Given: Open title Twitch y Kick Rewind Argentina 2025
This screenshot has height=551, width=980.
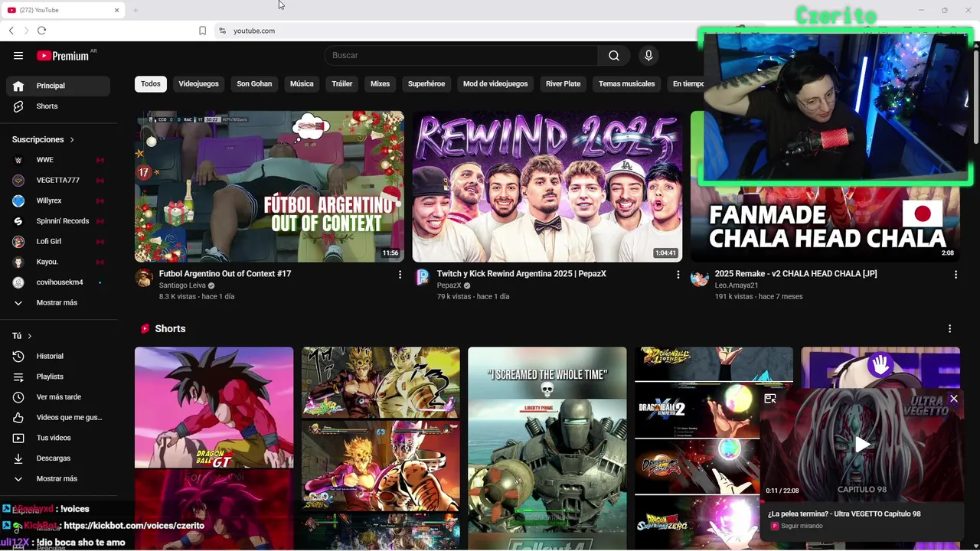Looking at the screenshot, I should [521, 274].
